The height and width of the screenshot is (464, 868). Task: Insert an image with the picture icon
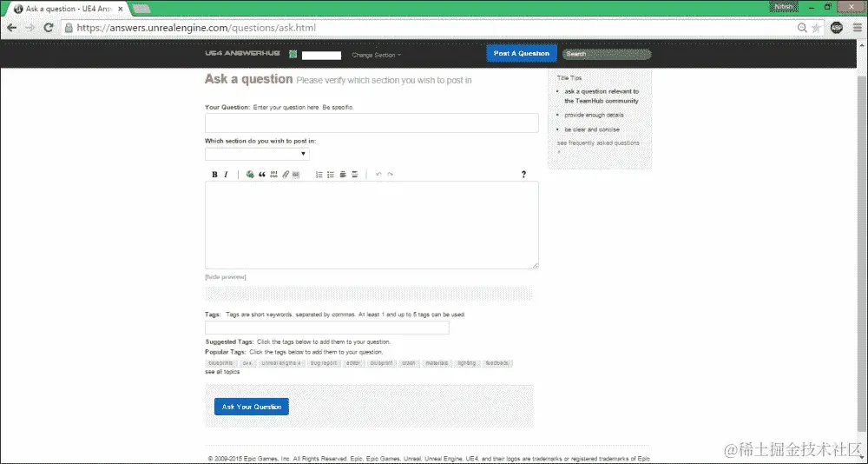(296, 175)
